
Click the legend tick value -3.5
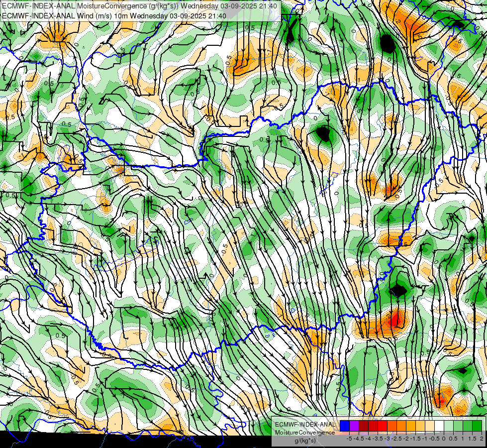click(x=378, y=439)
